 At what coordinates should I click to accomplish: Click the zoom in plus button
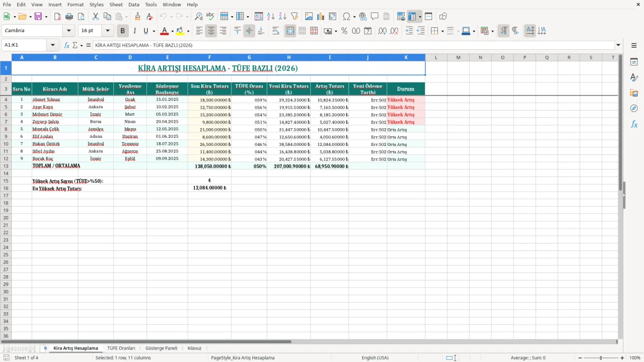point(622,358)
